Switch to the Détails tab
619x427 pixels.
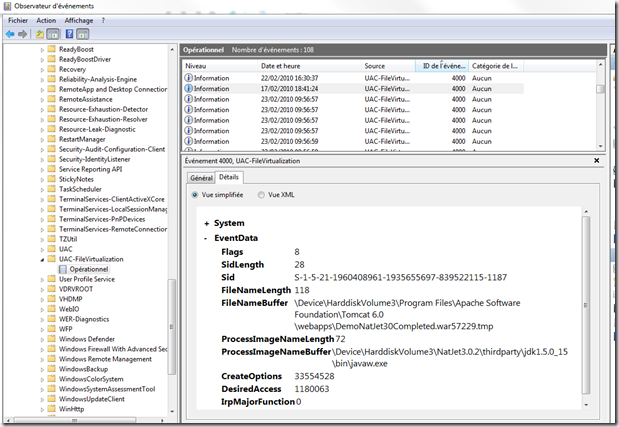pos(229,177)
